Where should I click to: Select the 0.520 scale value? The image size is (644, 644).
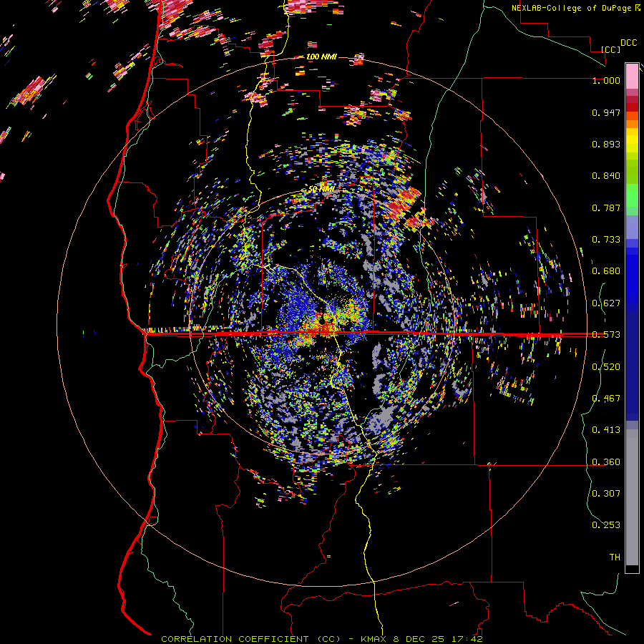pos(606,367)
